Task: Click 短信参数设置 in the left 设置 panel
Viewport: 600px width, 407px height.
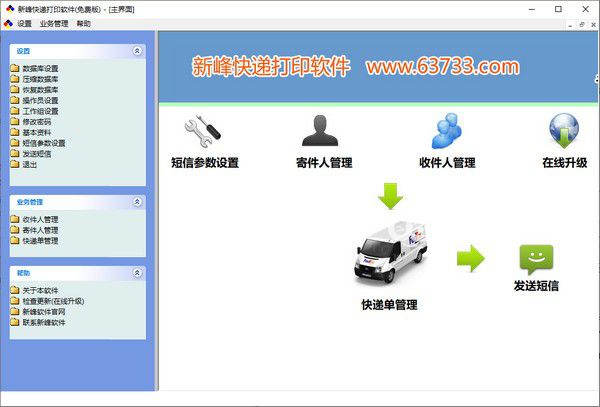Action: [x=44, y=143]
